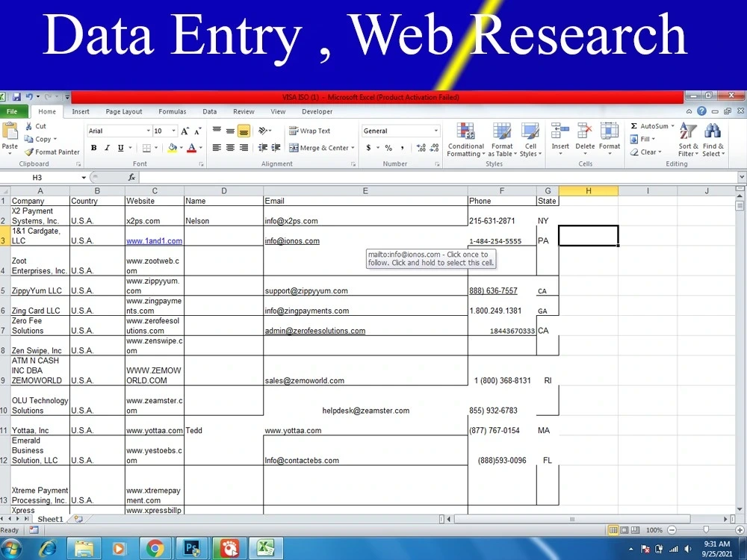The width and height of the screenshot is (747, 560).
Task: Apply Align Text Left
Action: click(217, 148)
